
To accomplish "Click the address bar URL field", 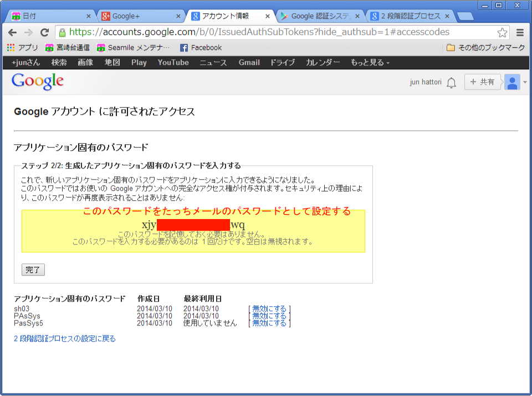I will coord(282,32).
